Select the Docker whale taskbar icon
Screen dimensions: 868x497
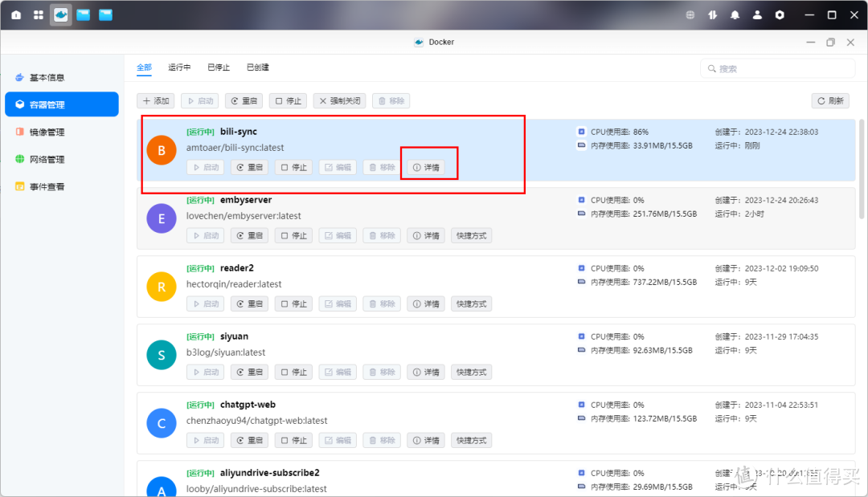coord(61,15)
